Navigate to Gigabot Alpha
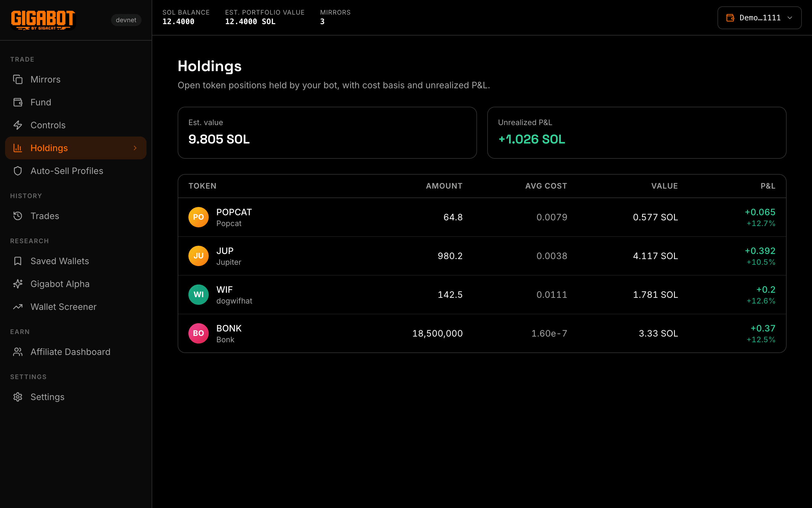This screenshot has width=812, height=508. pos(76,284)
